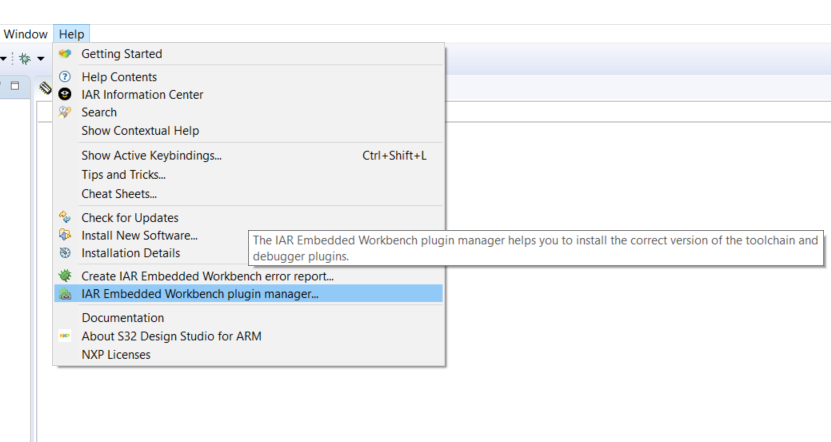Open About S32 Design Studio for ARM

(249, 337)
